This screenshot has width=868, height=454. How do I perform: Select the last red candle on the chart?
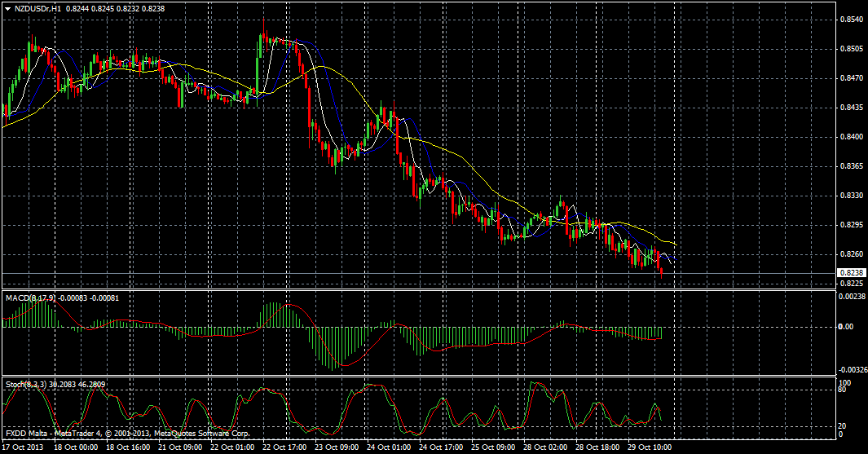(x=661, y=269)
